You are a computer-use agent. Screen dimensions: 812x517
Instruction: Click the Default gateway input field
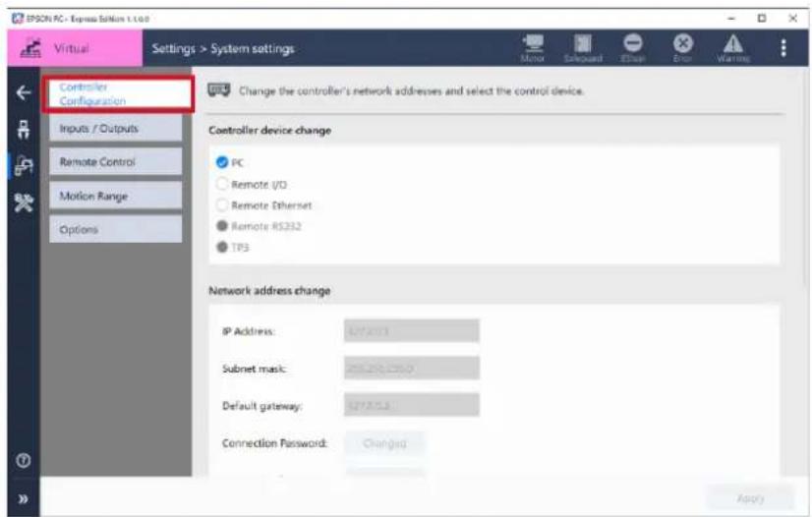412,405
